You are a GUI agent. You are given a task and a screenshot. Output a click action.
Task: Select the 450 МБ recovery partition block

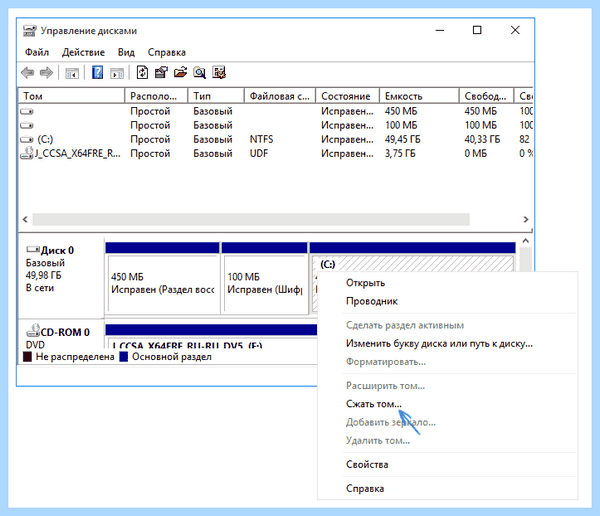tap(162, 278)
